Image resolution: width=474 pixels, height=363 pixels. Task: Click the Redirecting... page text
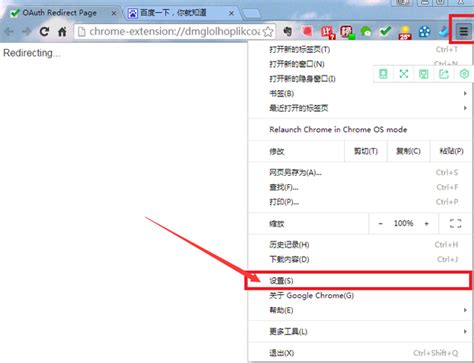point(32,53)
